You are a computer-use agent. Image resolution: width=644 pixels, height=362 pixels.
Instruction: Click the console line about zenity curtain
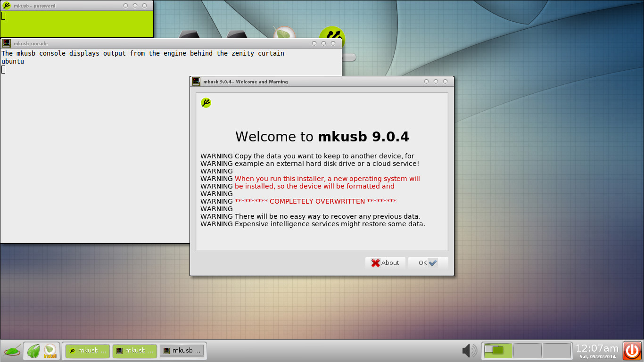(x=143, y=53)
